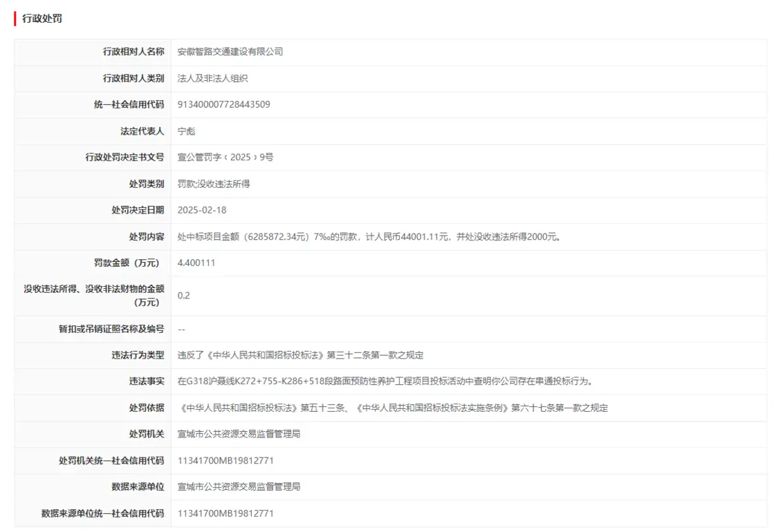Click the penalty content text in 处罚内容 row
This screenshot has width=778, height=532.
pyautogui.click(x=369, y=237)
